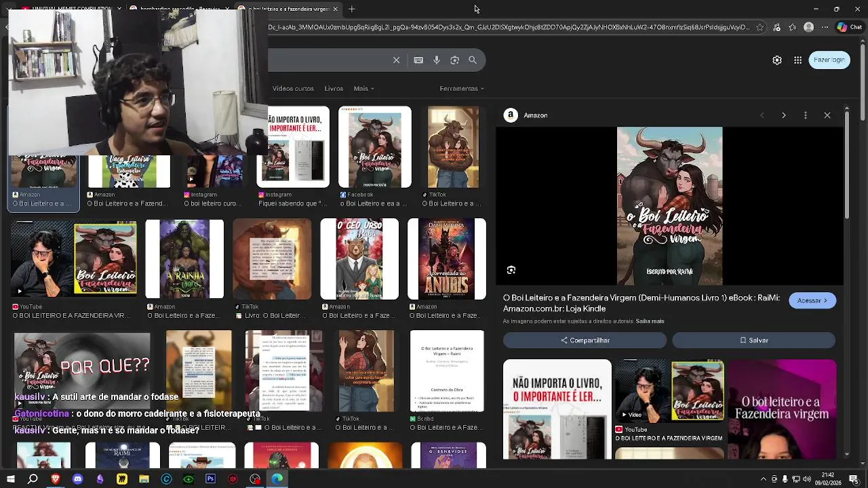Viewport: 868px width, 488px height.
Task: Open TikTok cowgirl illustration result
Action: pyautogui.click(x=366, y=371)
